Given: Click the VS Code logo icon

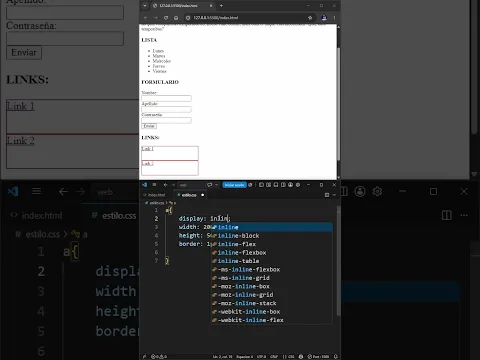Looking at the screenshot, I should pos(144,185).
